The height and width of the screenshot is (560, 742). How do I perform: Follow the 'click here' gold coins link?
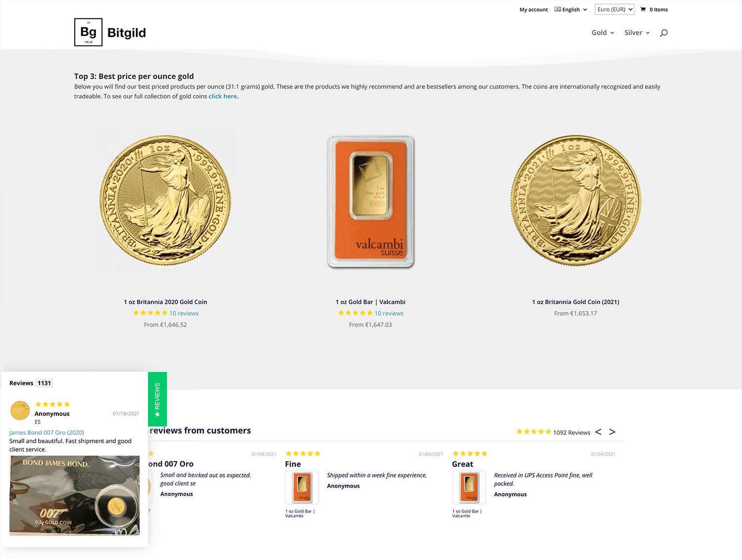click(223, 96)
